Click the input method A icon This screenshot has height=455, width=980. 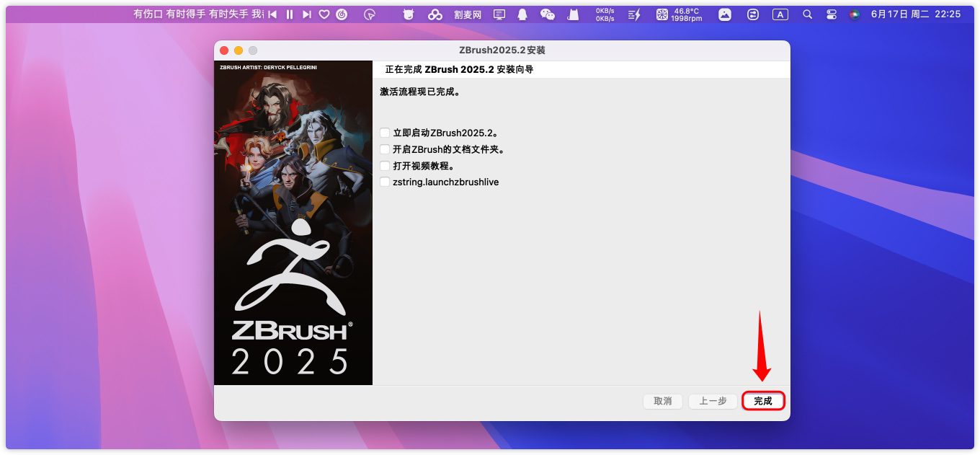point(780,14)
